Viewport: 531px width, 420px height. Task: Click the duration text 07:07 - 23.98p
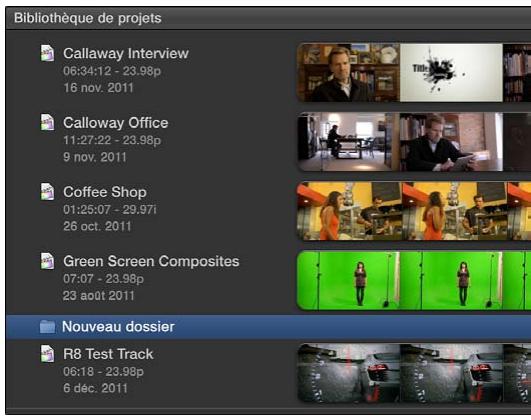coord(103,279)
